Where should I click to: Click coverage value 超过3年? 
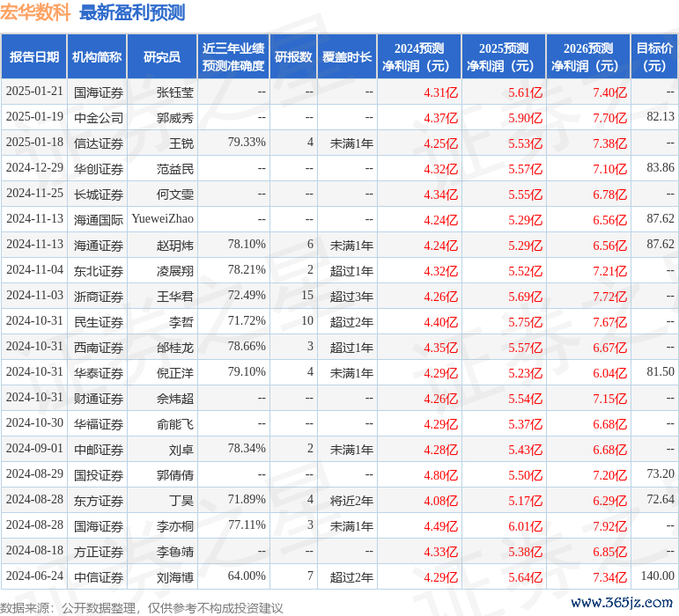click(x=351, y=297)
